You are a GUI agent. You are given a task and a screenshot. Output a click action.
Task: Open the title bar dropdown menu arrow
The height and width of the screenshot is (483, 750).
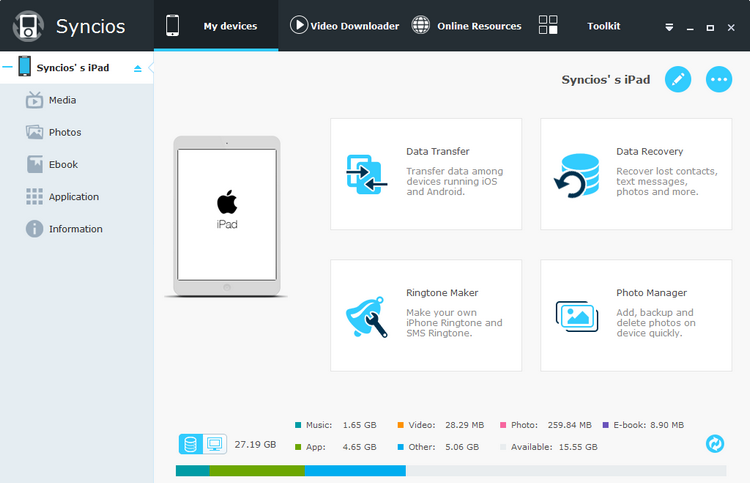(669, 27)
